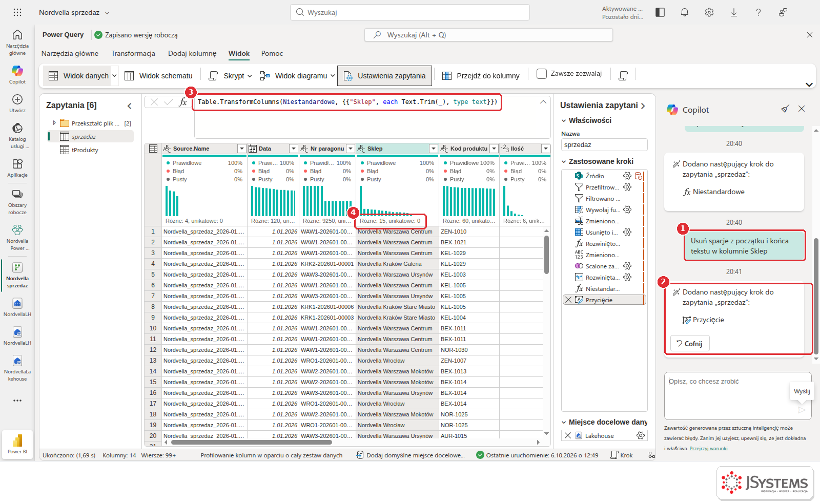Open the notifications bell
This screenshot has width=820, height=504.
coord(685,12)
